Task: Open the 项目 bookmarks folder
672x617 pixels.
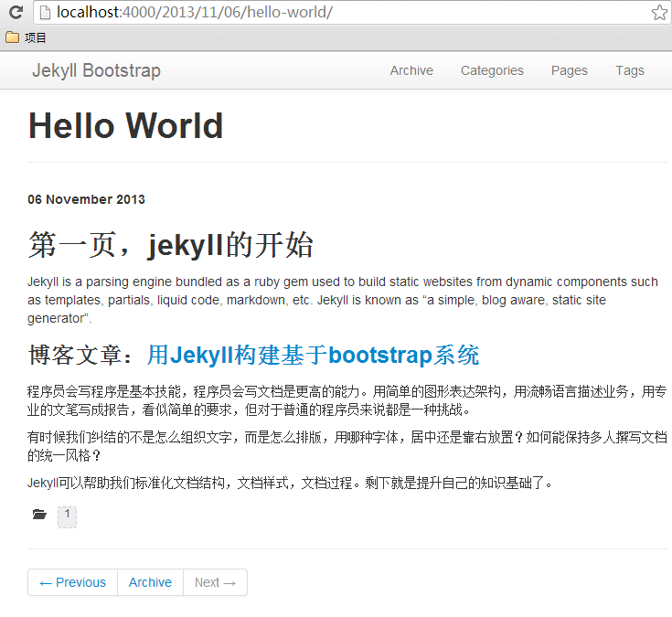Action: pos(26,37)
